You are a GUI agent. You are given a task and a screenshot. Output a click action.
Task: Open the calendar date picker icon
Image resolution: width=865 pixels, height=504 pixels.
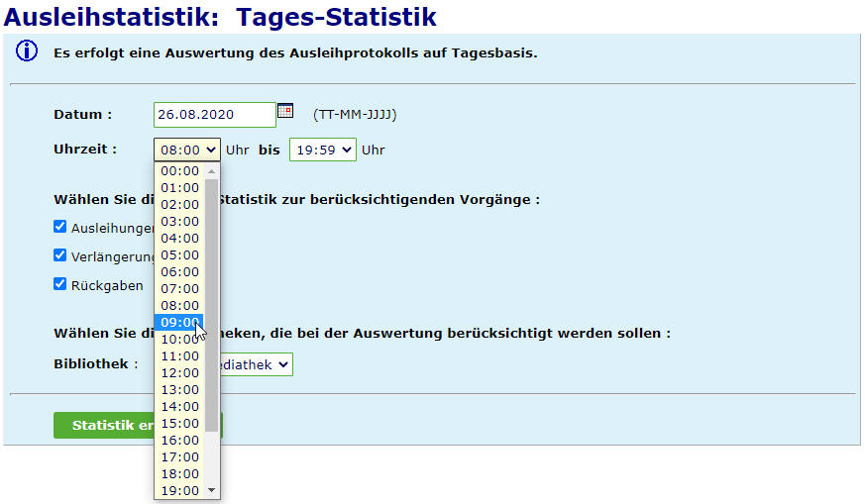click(285, 110)
